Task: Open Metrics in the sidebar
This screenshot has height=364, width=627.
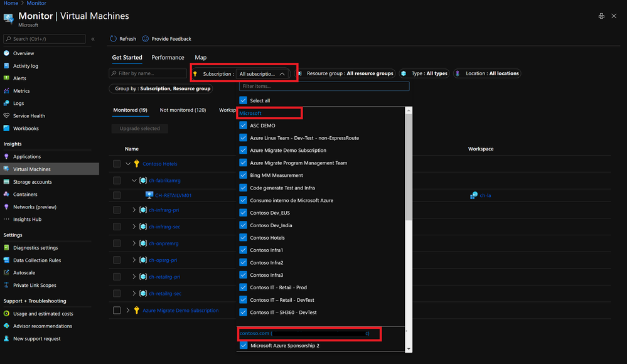Action: coord(21,91)
